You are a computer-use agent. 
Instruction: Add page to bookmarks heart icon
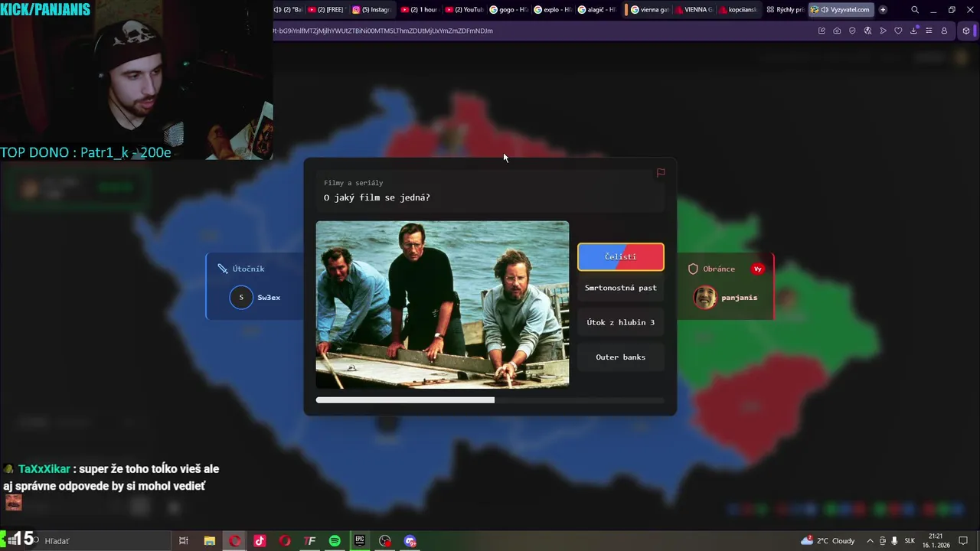pos(898,31)
